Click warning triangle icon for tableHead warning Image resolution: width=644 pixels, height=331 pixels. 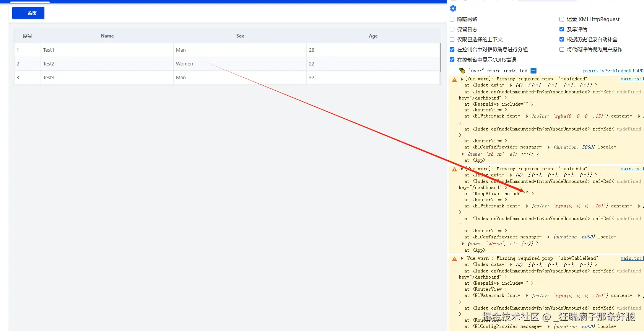454,80
